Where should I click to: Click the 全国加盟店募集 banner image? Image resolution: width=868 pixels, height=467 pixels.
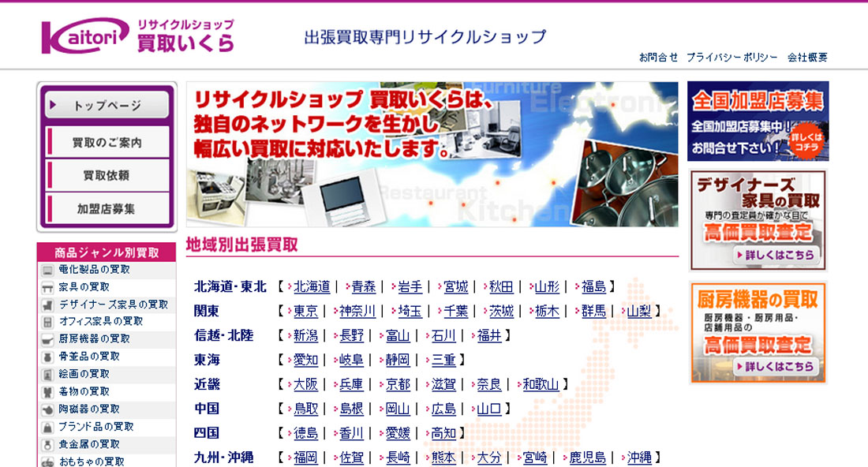click(x=758, y=121)
